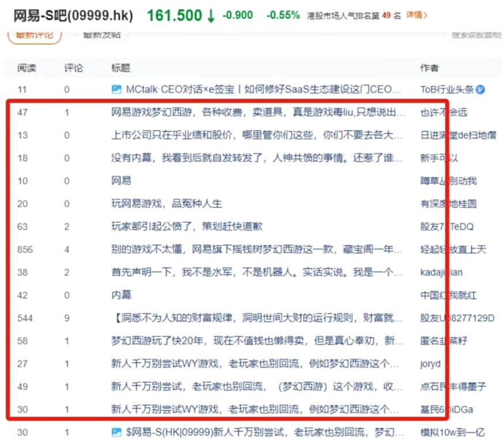Open author 有深度地桂圆 profile
Image resolution: width=502 pixels, height=448 pixels.
[x=448, y=204]
